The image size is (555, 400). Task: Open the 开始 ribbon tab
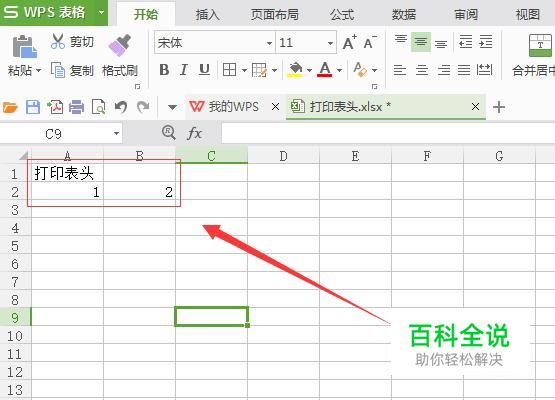pos(145,15)
